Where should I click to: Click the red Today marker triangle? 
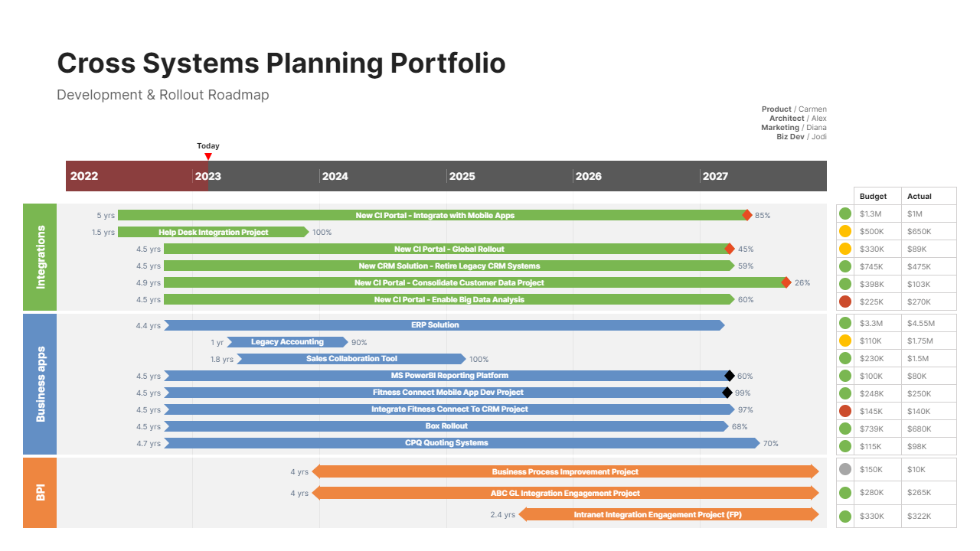pyautogui.click(x=208, y=156)
